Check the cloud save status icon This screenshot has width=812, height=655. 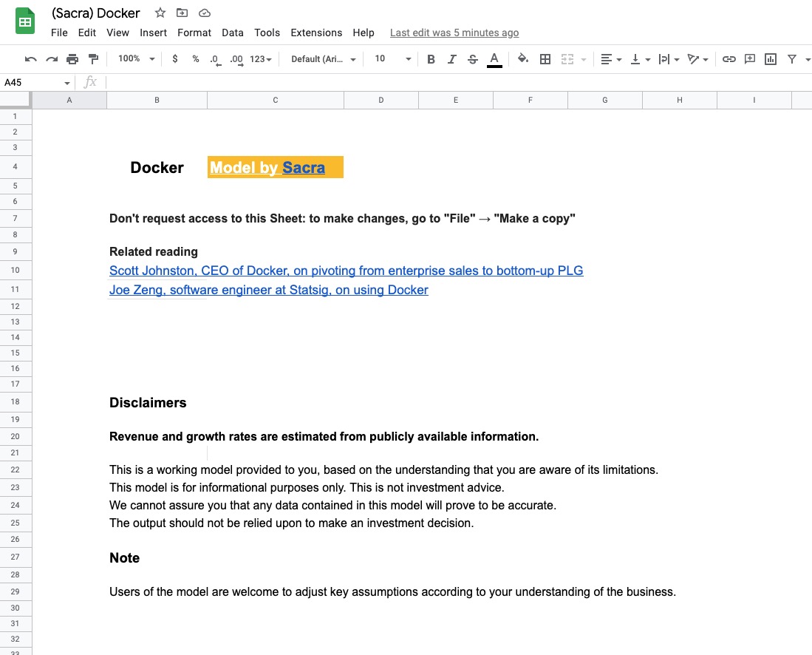(205, 13)
